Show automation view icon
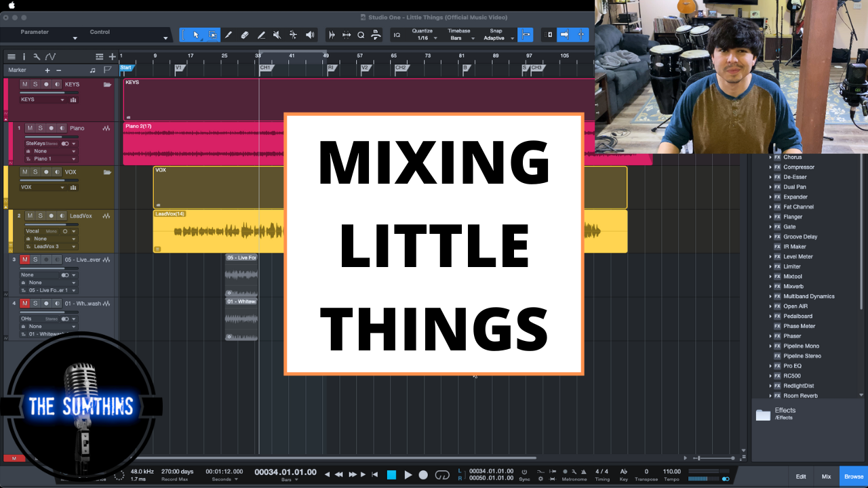Image resolution: width=868 pixels, height=488 pixels. click(50, 57)
